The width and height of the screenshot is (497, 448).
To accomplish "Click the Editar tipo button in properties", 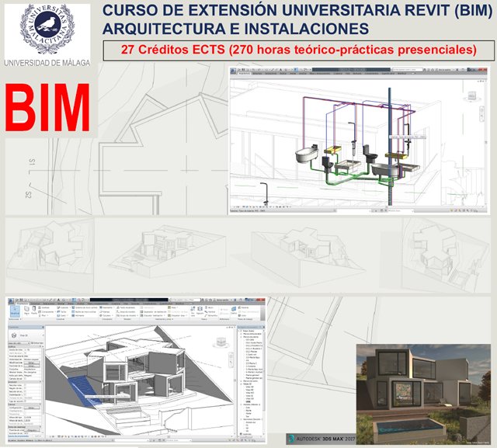I will coord(37,343).
